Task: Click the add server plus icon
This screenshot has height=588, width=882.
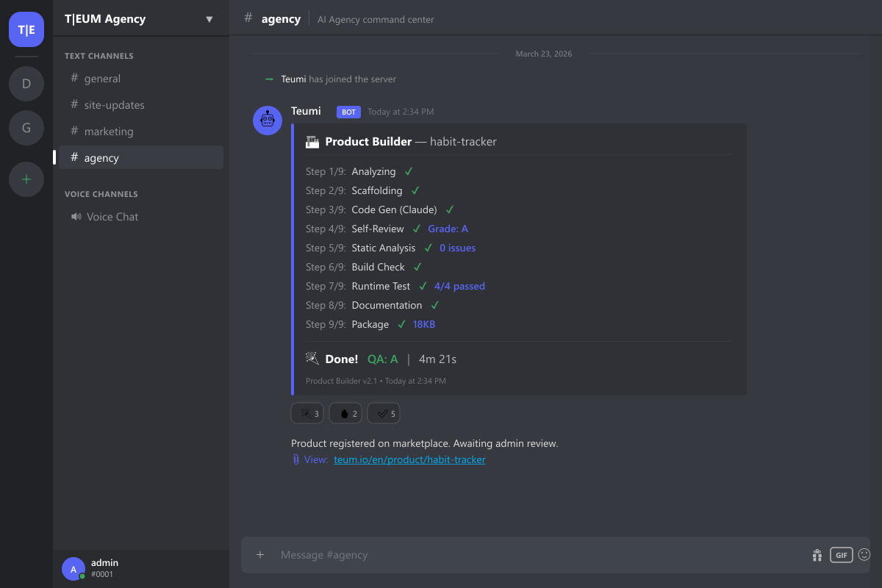Action: 26,179
